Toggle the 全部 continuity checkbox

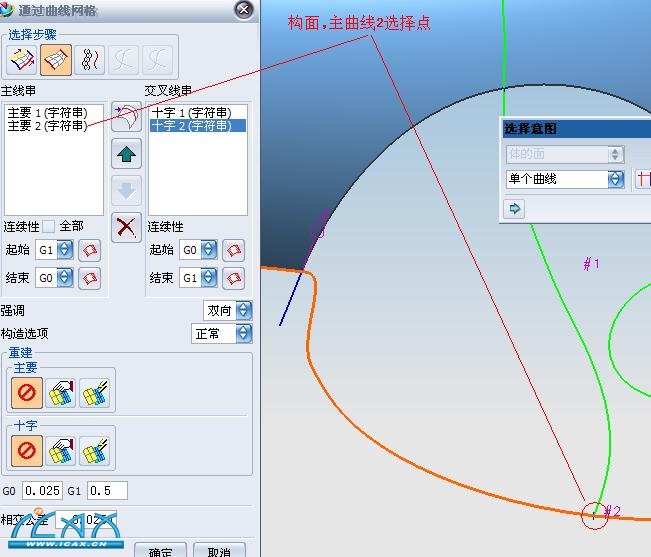(49, 227)
